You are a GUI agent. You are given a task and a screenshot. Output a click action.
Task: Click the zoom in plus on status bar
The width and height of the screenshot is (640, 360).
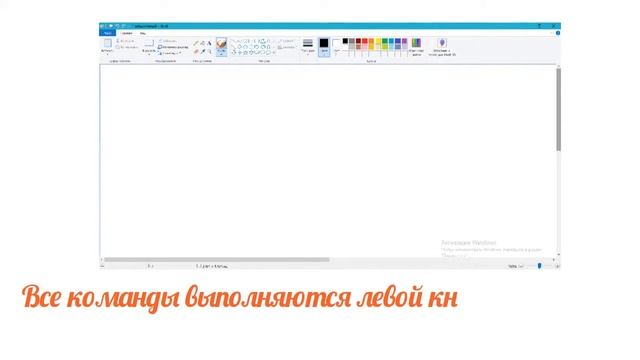(x=557, y=267)
